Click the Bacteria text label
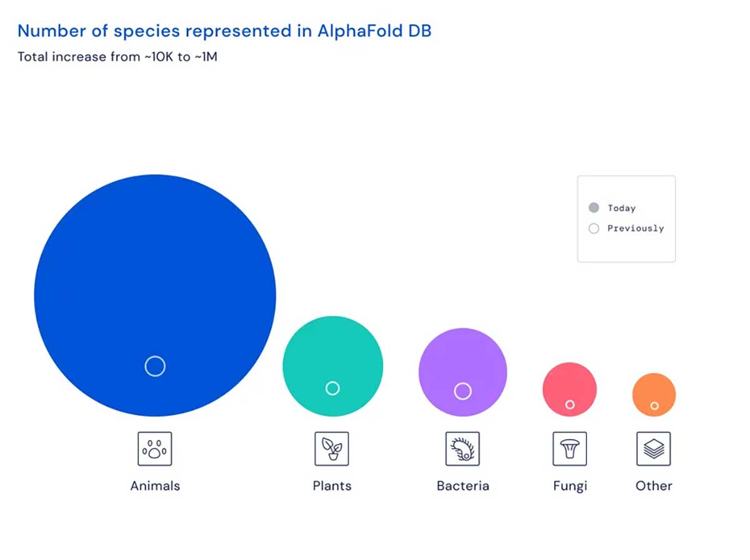 click(x=463, y=486)
